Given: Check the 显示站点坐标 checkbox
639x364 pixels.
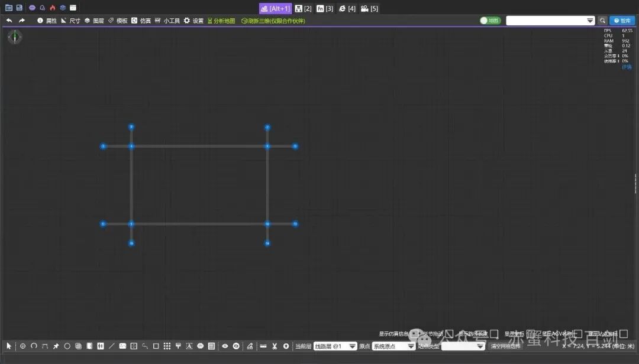Looking at the screenshot, I should point(624,334).
